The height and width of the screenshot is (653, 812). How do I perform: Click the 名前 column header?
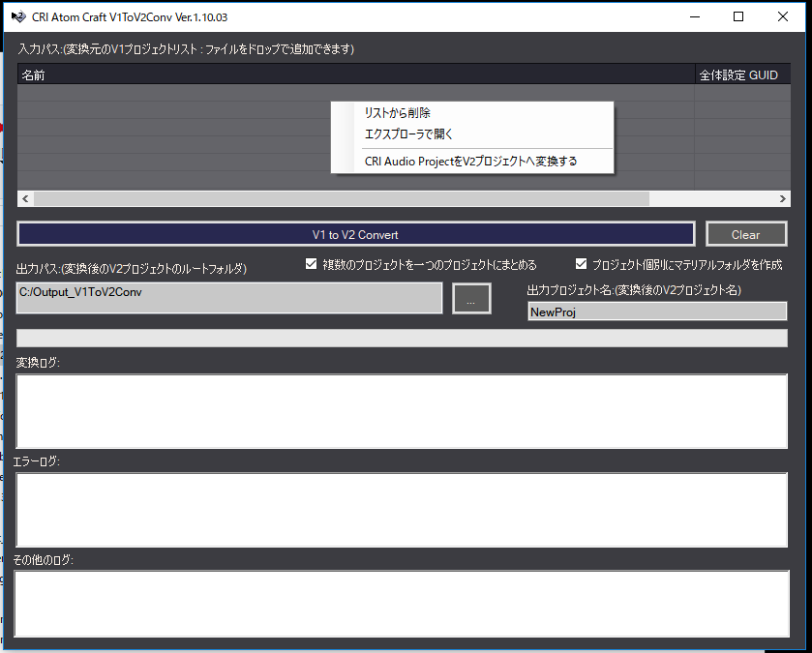pyautogui.click(x=356, y=75)
